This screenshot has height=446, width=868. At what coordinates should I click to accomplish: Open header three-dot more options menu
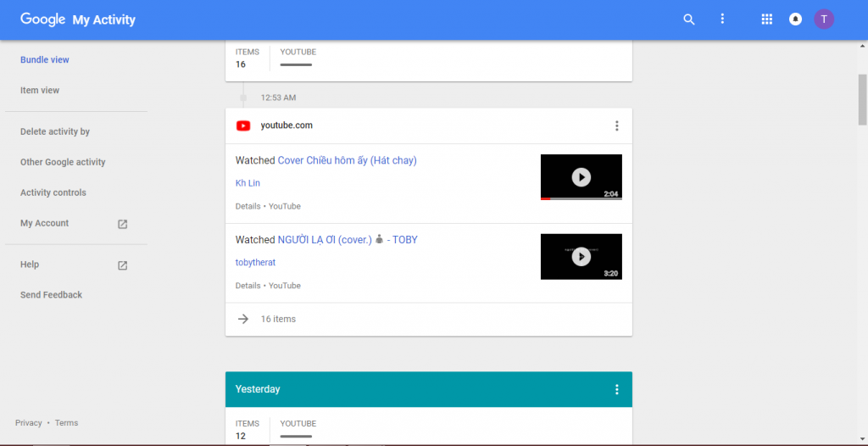coord(722,20)
